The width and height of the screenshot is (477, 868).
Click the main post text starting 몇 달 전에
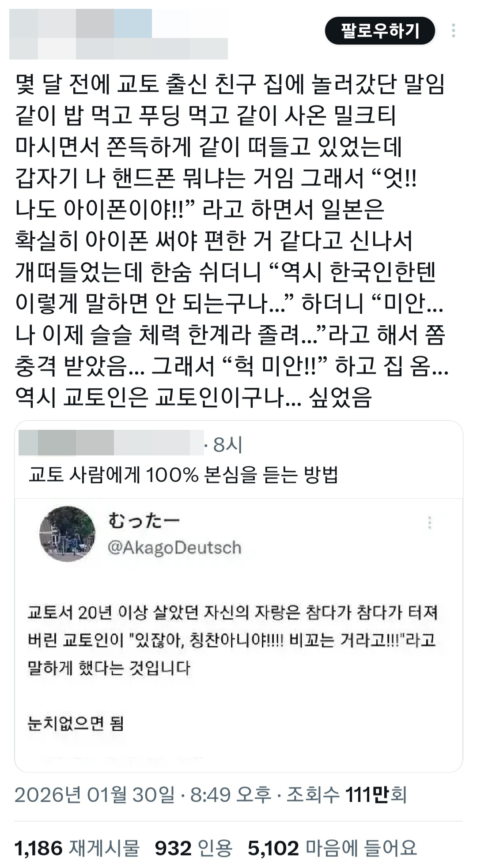click(x=231, y=240)
